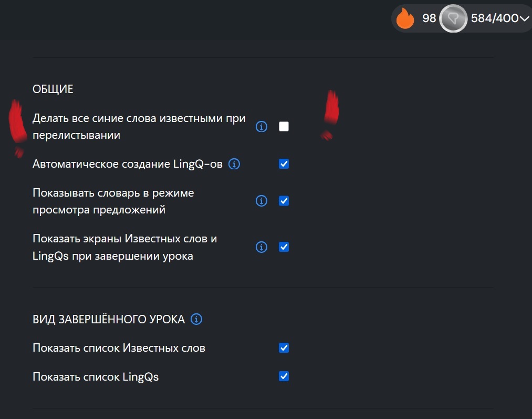Click the orange streak flame icon
This screenshot has width=532, height=419.
pyautogui.click(x=405, y=18)
